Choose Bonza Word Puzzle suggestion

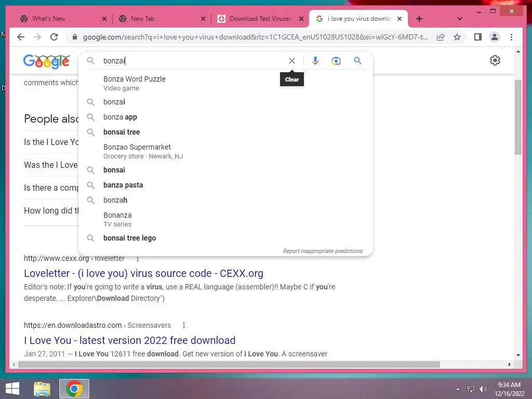(x=225, y=83)
